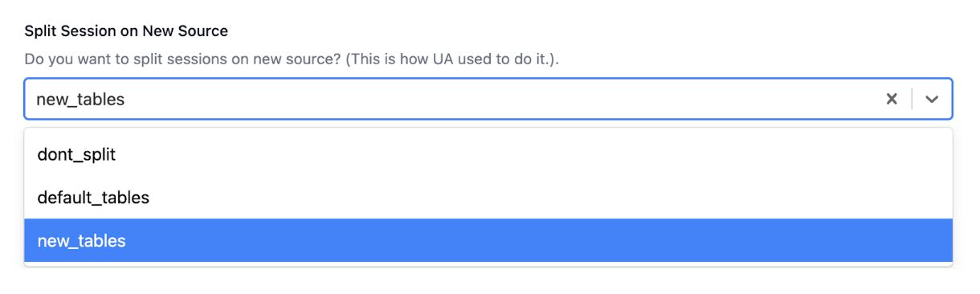Click the Split Session on New Source label
The width and height of the screenshot is (980, 294).
(x=126, y=31)
